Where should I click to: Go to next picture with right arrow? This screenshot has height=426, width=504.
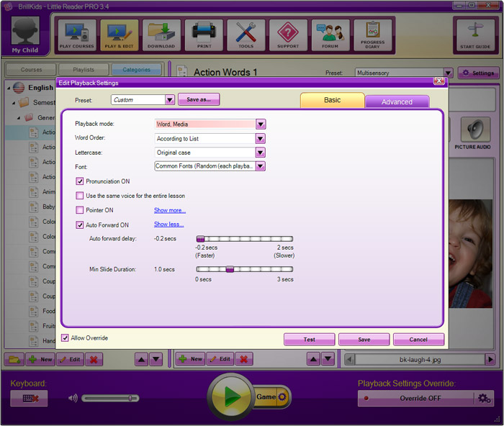click(490, 359)
